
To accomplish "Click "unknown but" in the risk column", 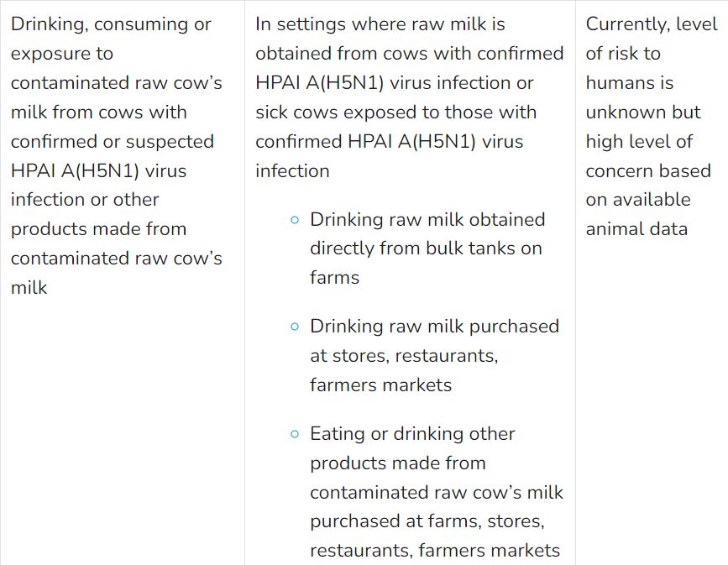I will pos(643,112).
